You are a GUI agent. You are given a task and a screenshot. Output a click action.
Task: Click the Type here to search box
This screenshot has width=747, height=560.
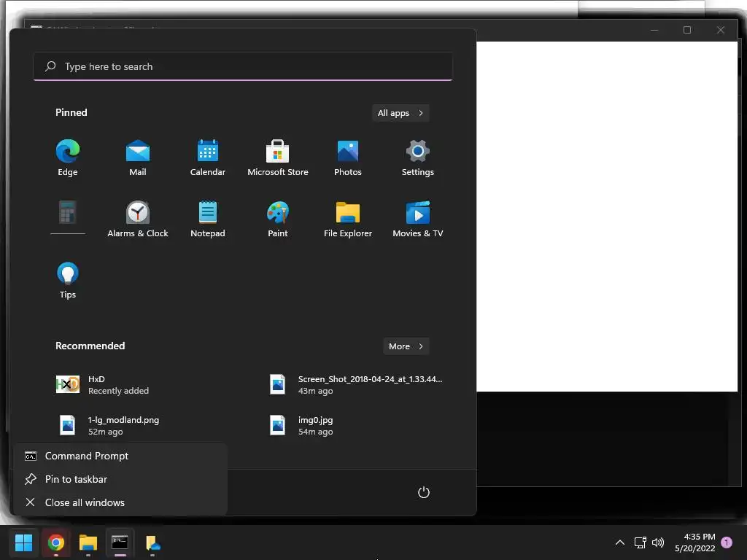click(243, 66)
